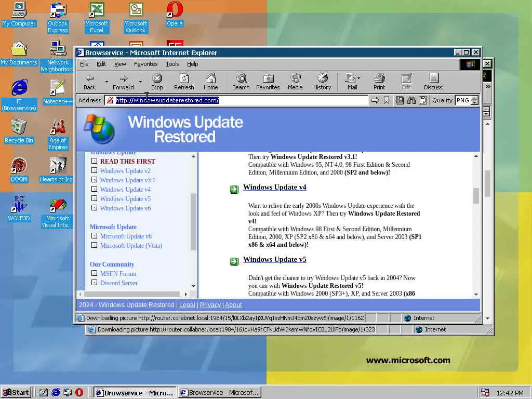The width and height of the screenshot is (532, 399).
Task: Click the Go arrow next to address bar
Action: point(375,100)
